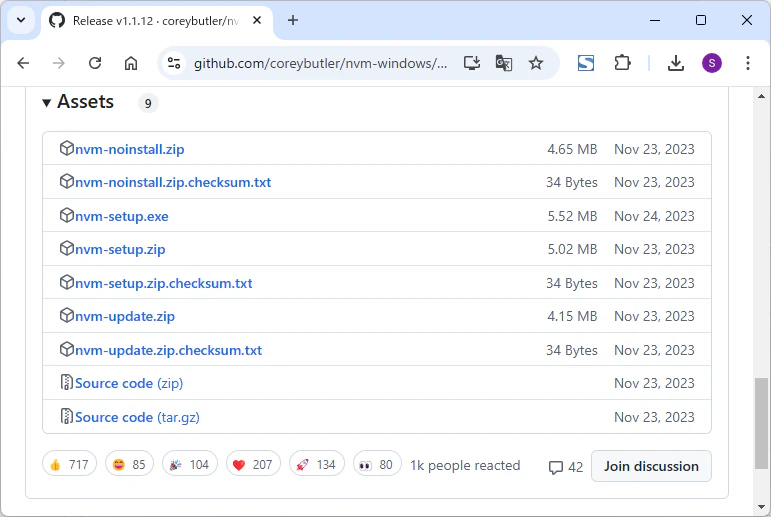
Task: Click the Assets count badge 9
Action: [148, 103]
